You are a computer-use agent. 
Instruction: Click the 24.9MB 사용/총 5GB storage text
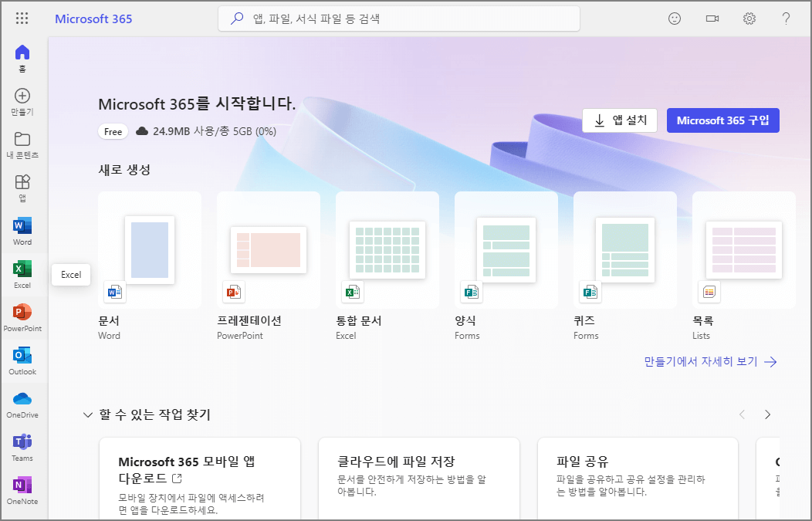point(215,131)
